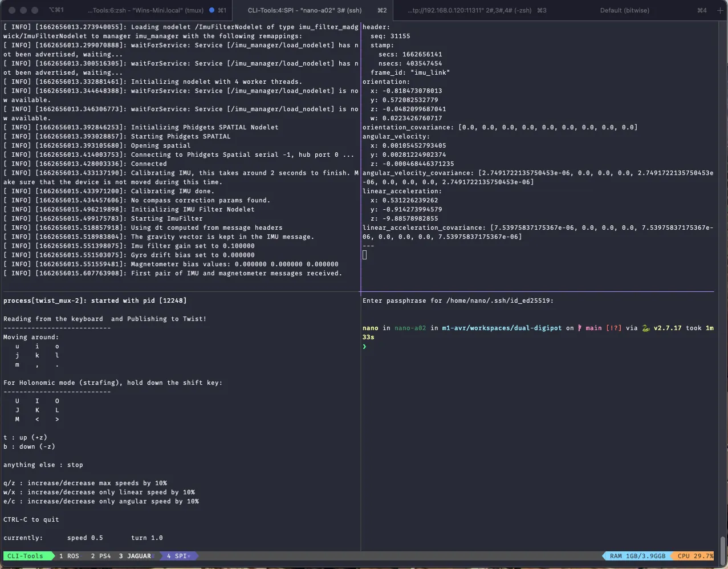Image resolution: width=728 pixels, height=569 pixels.
Task: Click the 'orientation_covariance:' line
Action: [500, 127]
